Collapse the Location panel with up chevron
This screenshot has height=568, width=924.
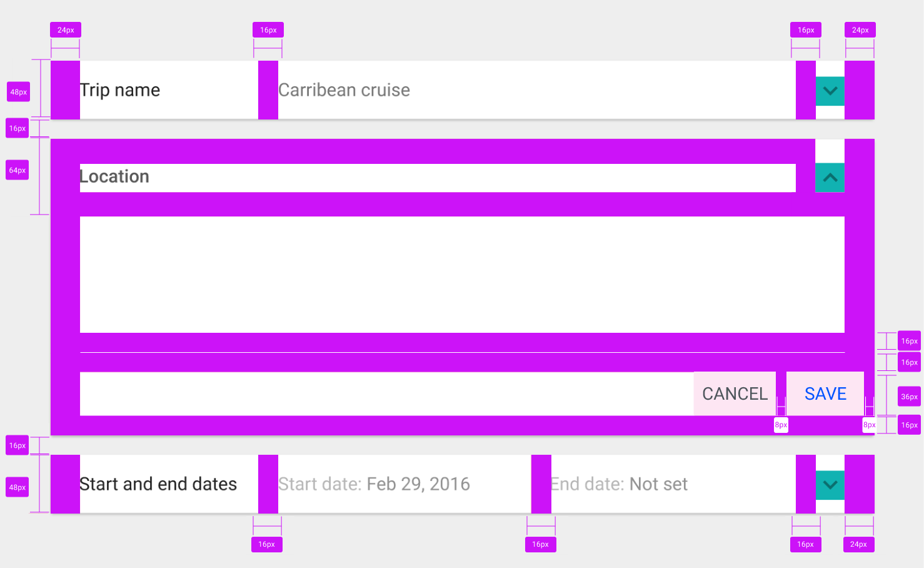click(x=830, y=178)
